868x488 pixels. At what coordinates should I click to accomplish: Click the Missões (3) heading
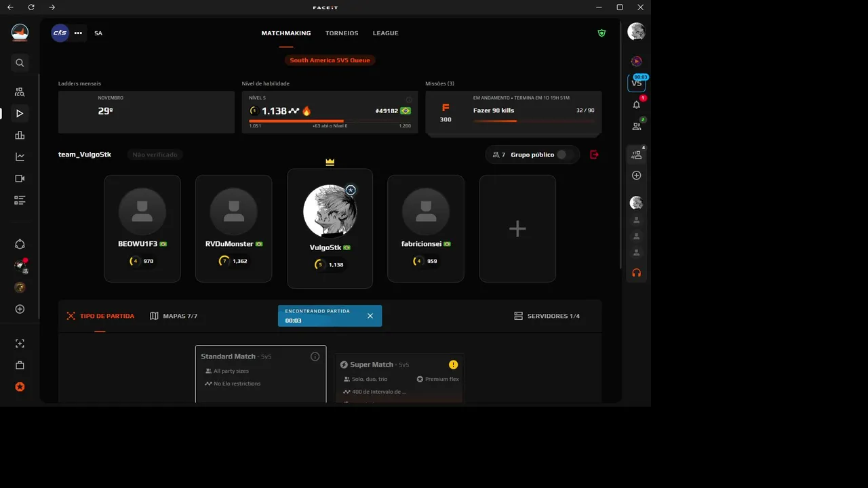tap(439, 83)
